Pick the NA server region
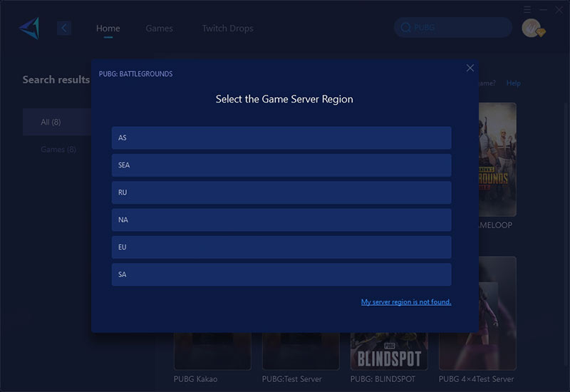Viewport: 570px width, 392px height. click(x=281, y=220)
